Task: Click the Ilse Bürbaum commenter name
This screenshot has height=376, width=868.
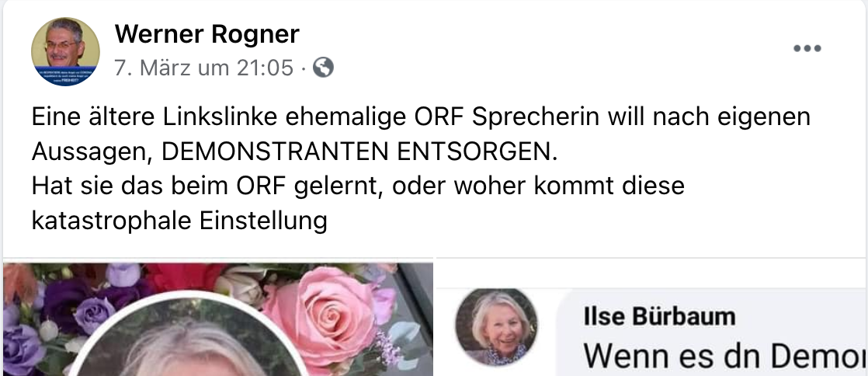Action: [659, 317]
